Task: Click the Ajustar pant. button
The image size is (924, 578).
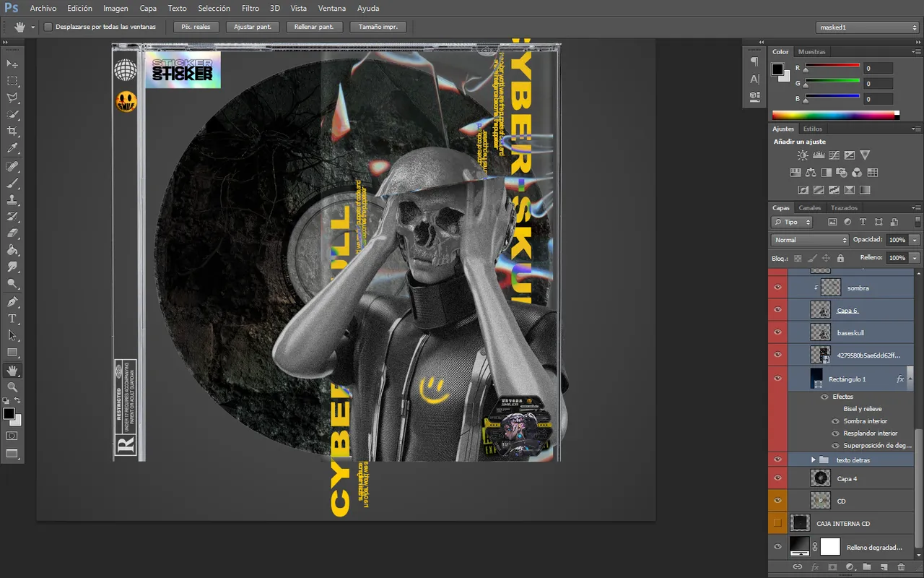Action: (x=253, y=27)
